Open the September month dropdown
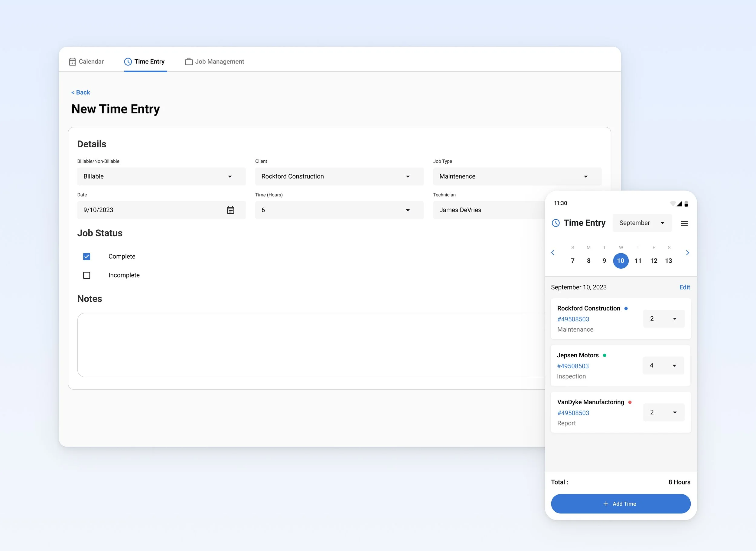Image resolution: width=756 pixels, height=551 pixels. (642, 223)
